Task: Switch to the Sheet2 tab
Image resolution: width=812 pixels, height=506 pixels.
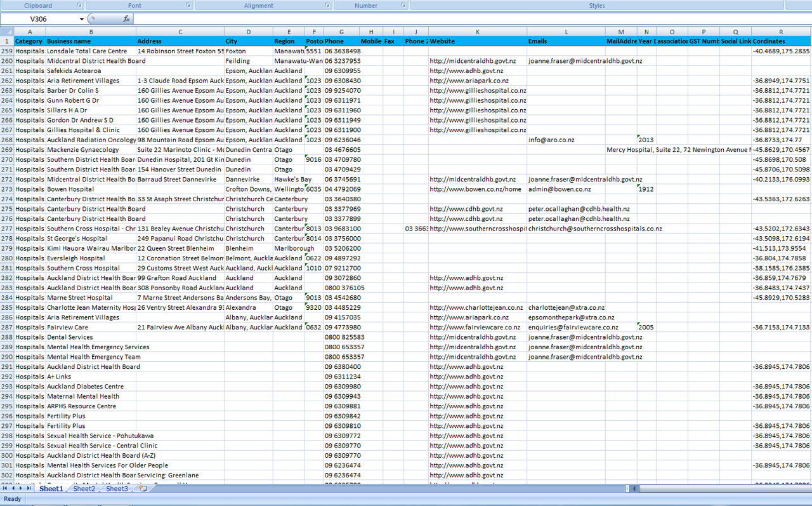Action: click(x=84, y=489)
